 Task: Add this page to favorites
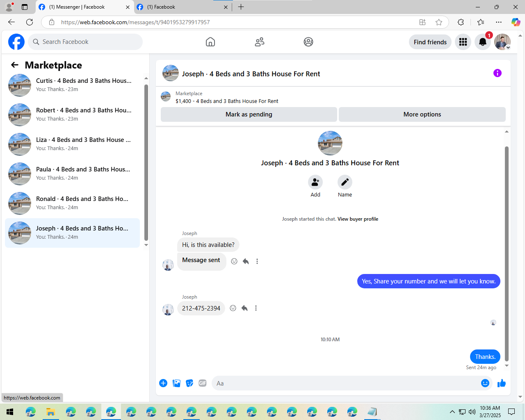439,22
